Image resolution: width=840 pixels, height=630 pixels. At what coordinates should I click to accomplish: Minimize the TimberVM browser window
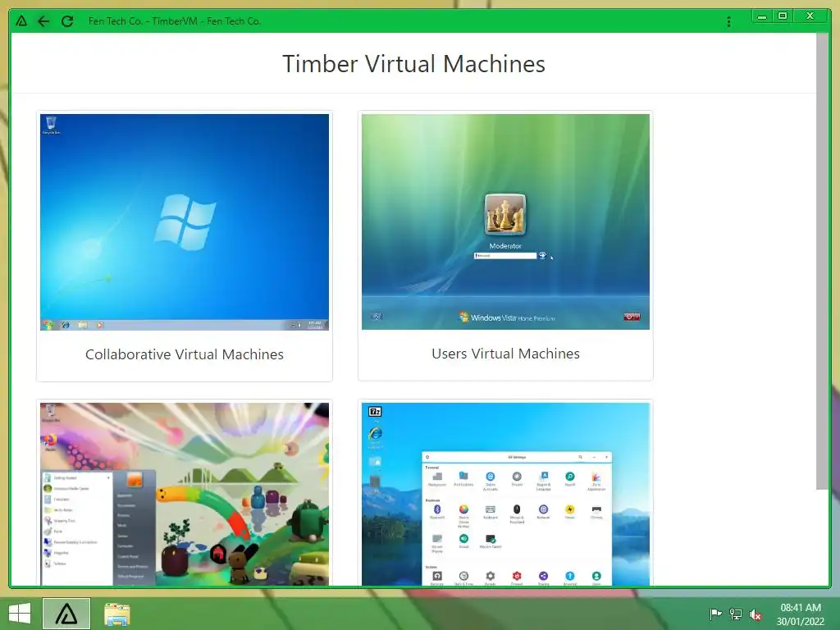[x=762, y=16]
